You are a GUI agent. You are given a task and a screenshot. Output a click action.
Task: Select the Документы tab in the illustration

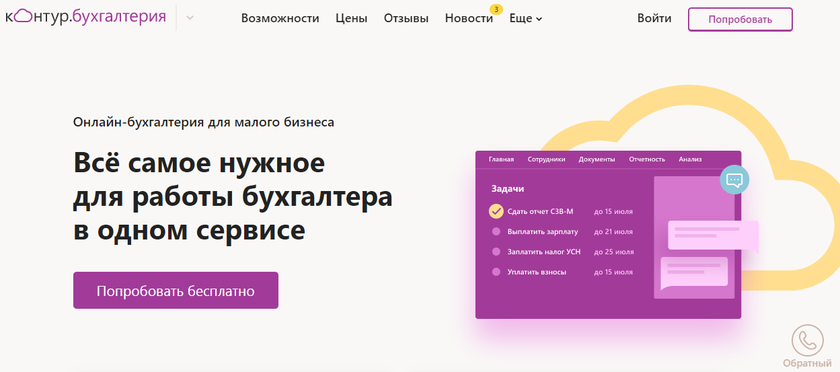(597, 159)
